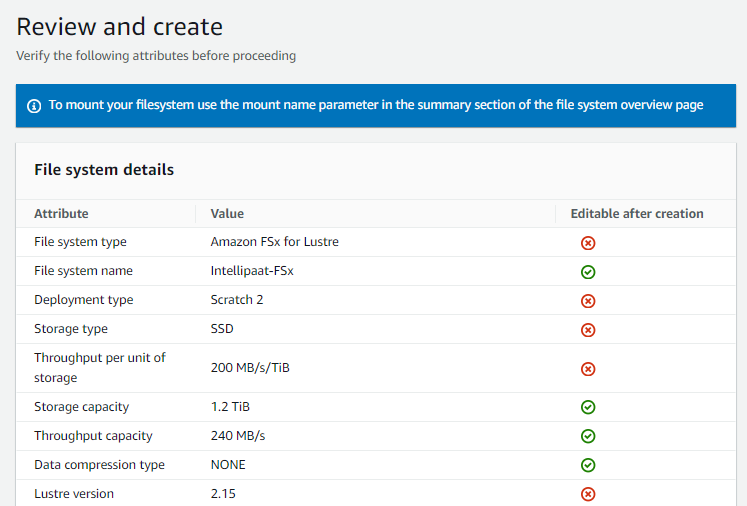Click the red X icon for Lustre version
This screenshot has height=506, width=747.
[588, 494]
